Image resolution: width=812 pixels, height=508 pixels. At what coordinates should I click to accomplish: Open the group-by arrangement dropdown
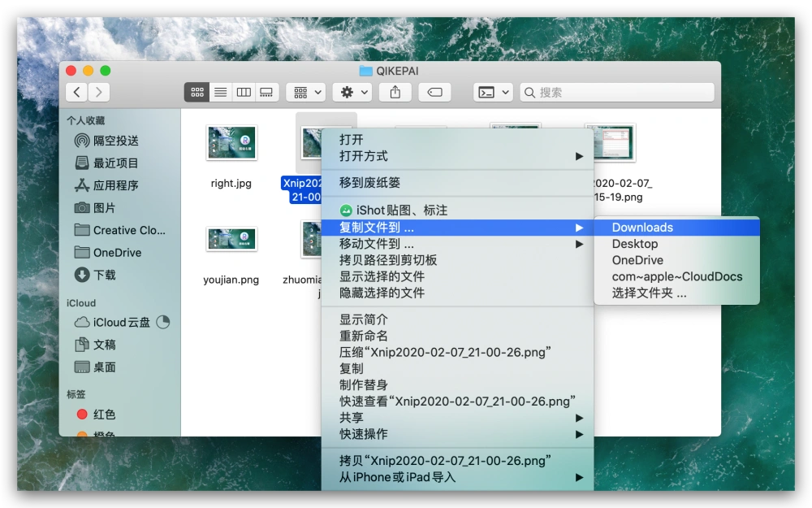pyautogui.click(x=305, y=92)
